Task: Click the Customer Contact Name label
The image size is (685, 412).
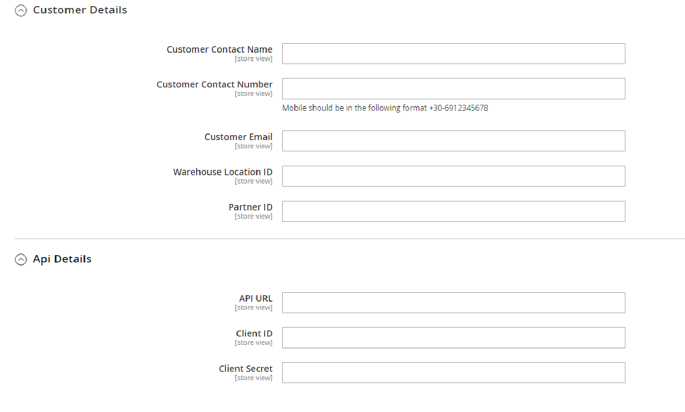Action: click(219, 50)
